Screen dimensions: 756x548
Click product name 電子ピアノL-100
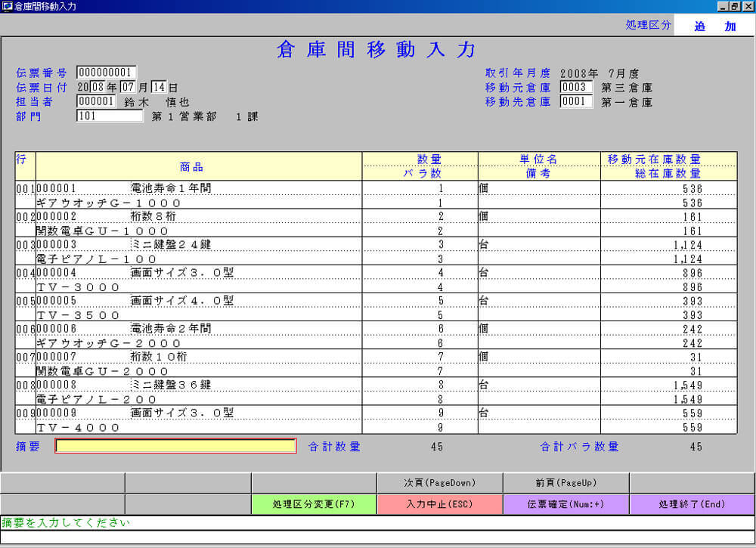97,259
